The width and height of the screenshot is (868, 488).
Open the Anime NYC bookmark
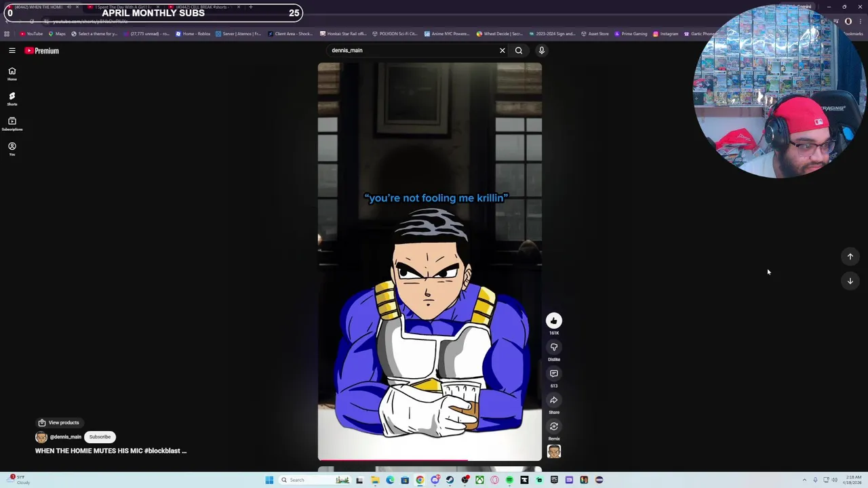pos(446,33)
